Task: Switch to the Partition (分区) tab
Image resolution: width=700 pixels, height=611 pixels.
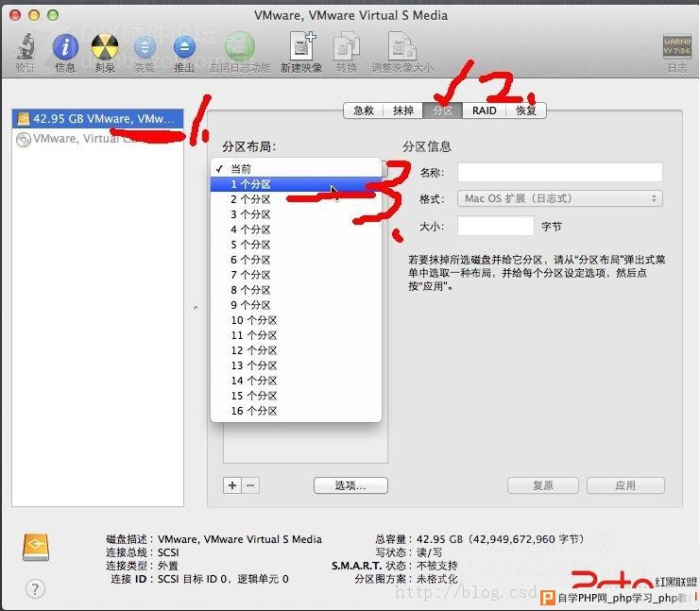Action: click(442, 110)
